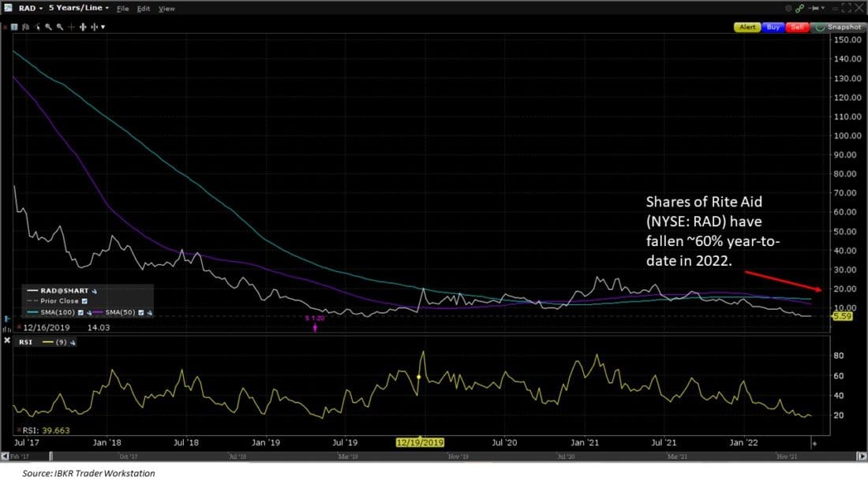
Task: Select the bar chart type toolbar icon
Action: (25, 27)
